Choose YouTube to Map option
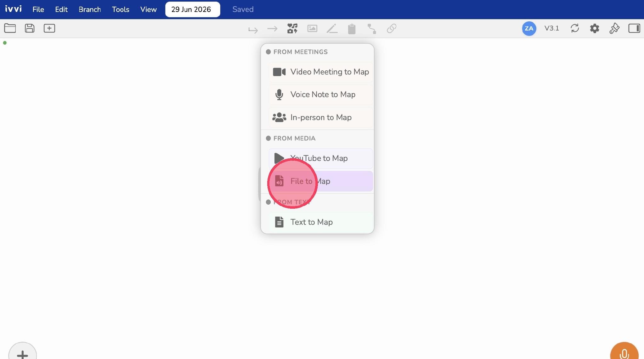Screen dimensions: 644x359 point(321,158)
